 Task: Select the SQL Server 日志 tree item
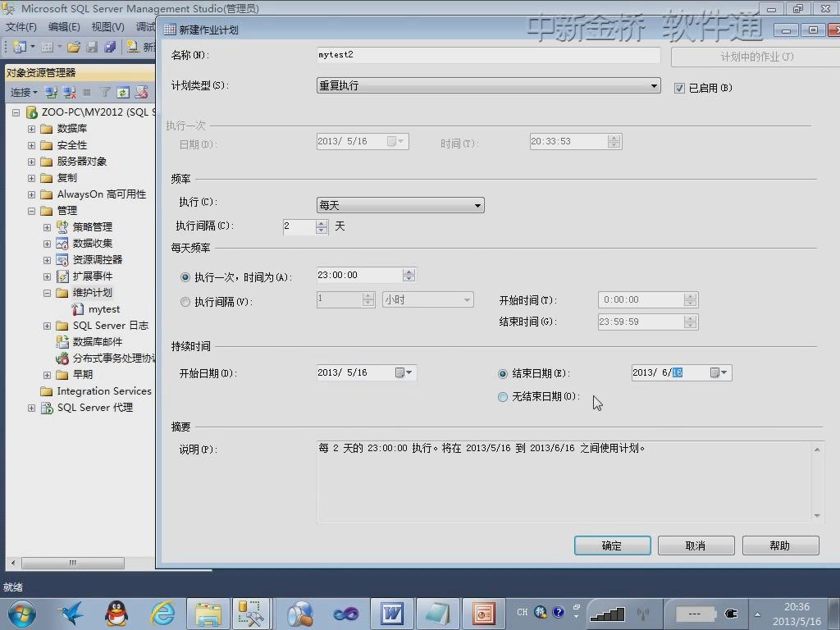[111, 326]
